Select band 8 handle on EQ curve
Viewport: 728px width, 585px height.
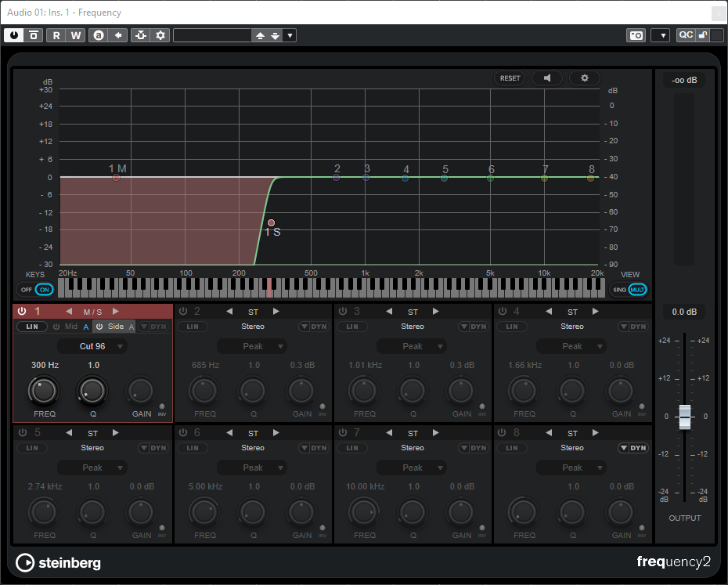[x=590, y=178]
